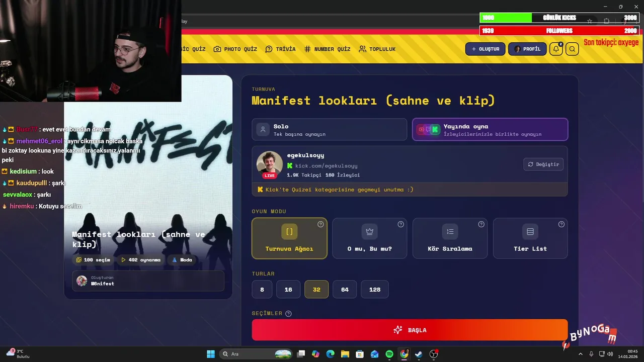Open File Explorer from taskbar
Viewport: 644px width, 362px height.
pos(345,354)
